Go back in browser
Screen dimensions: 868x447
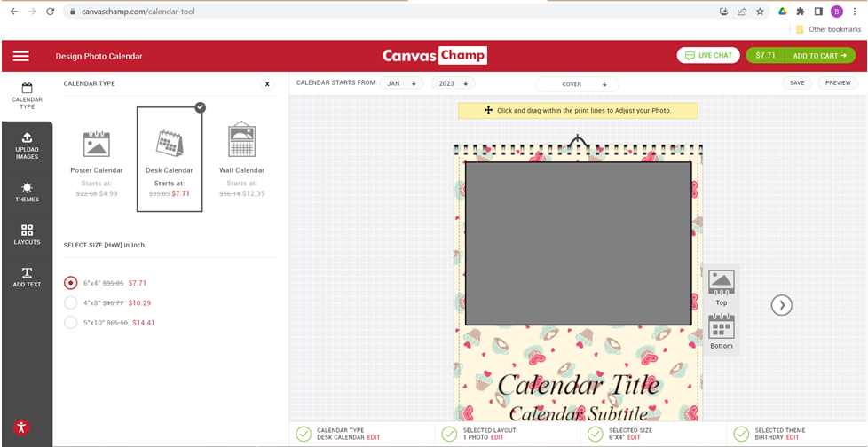[x=14, y=11]
